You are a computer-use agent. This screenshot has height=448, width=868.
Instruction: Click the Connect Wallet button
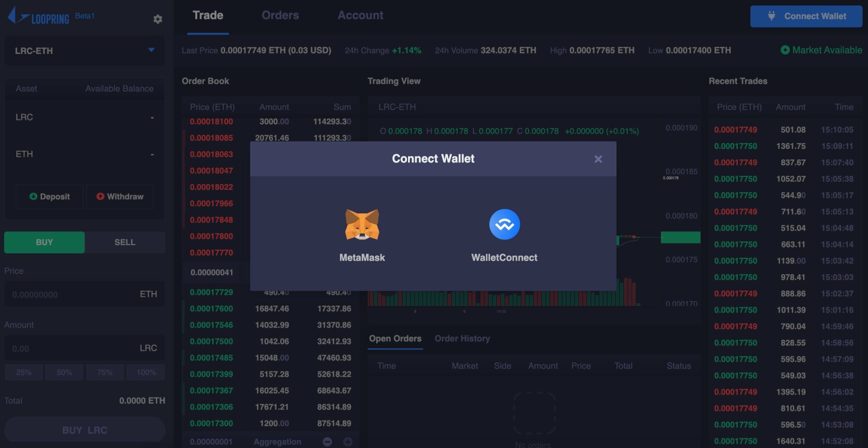coord(806,16)
